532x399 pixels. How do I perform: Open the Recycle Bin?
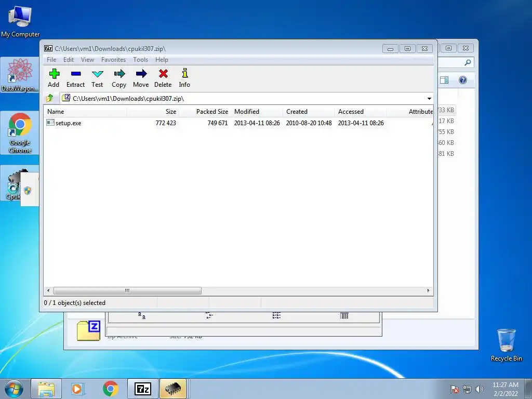506,345
